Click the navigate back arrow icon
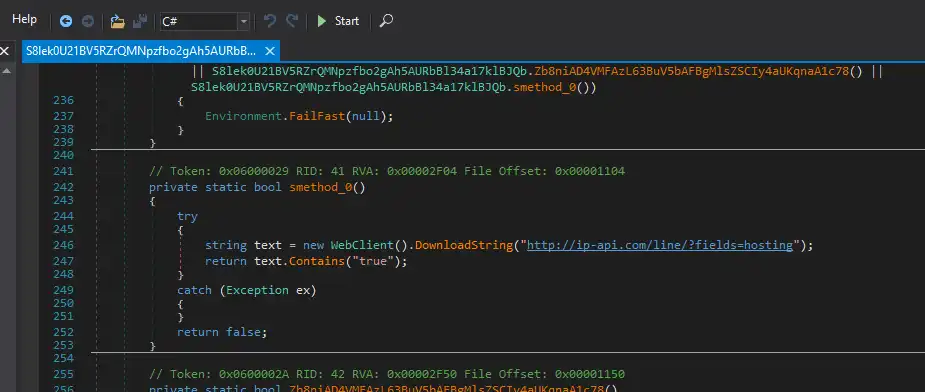The image size is (925, 392). [65, 21]
